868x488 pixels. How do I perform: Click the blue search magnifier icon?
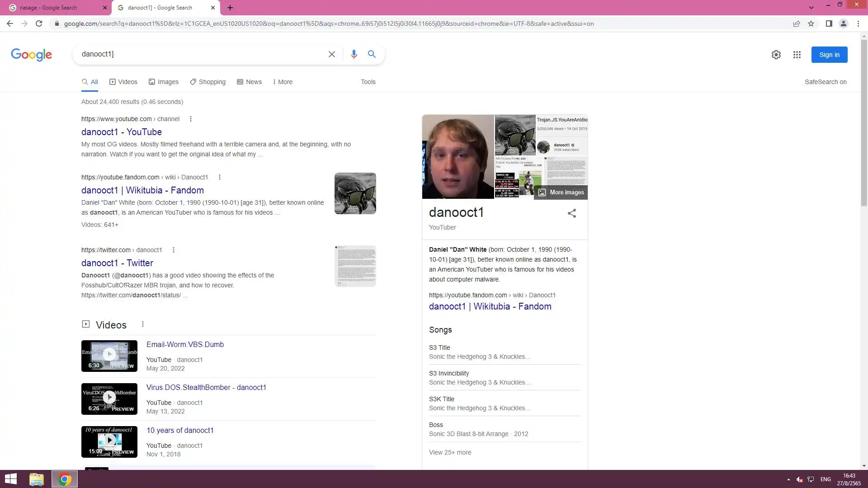pyautogui.click(x=372, y=54)
